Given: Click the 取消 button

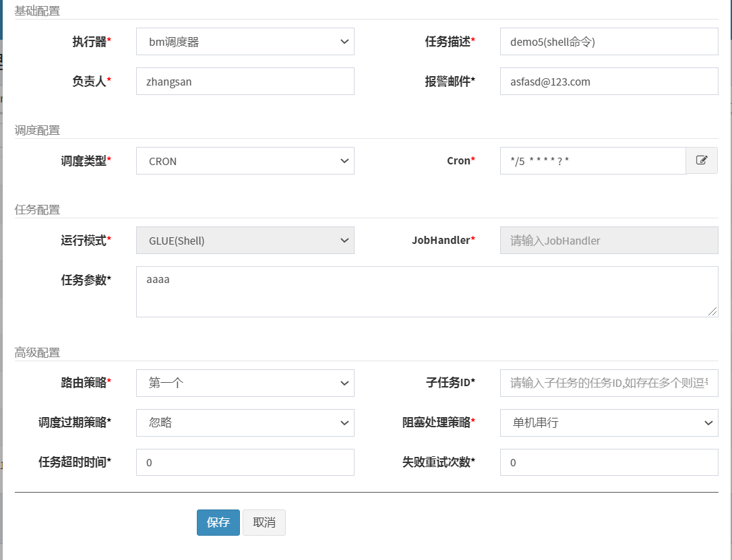Looking at the screenshot, I should pyautogui.click(x=264, y=523).
